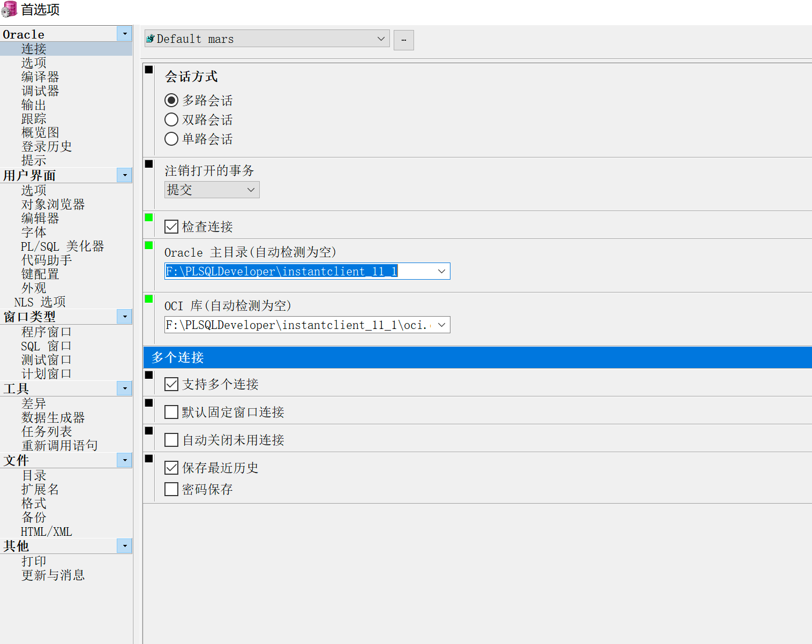812x644 pixels.
Task: Open PL/SQL 美化器 preferences
Action: pyautogui.click(x=63, y=246)
